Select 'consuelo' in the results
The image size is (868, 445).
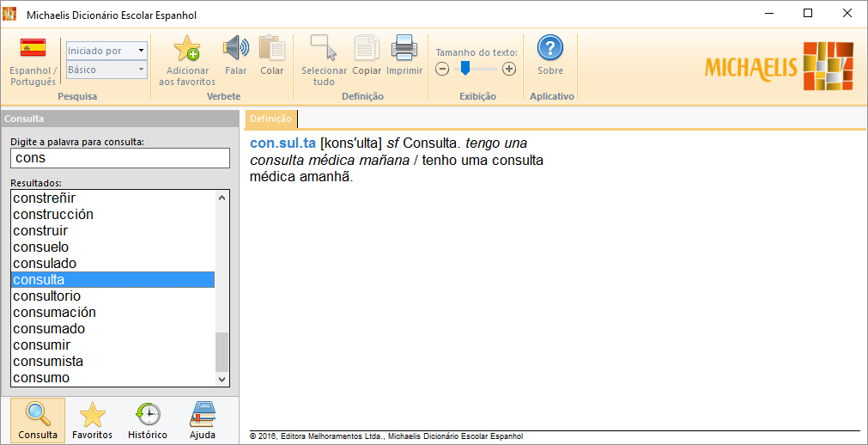pyautogui.click(x=113, y=247)
